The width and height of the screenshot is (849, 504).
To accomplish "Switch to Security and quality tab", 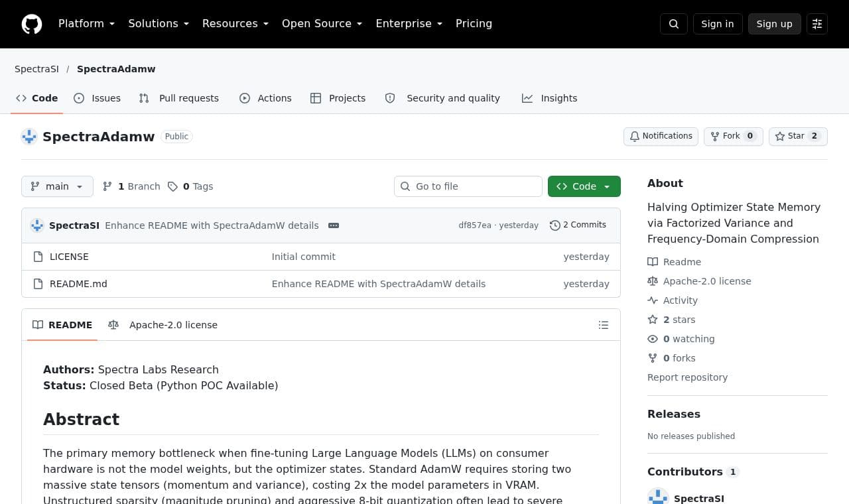I will [442, 98].
